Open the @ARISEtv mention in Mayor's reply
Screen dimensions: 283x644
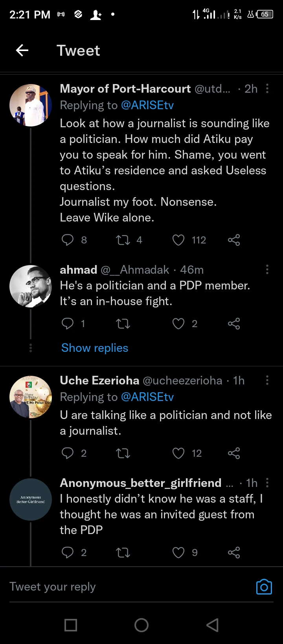coord(147,105)
